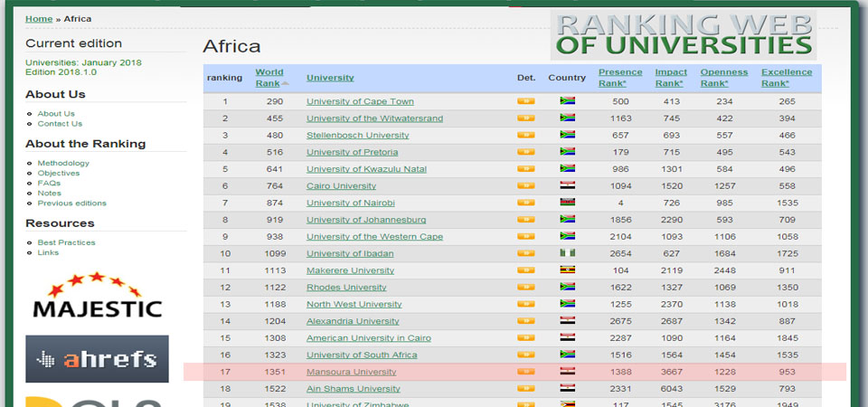Open FAQs sidebar link
Viewport: 868px width, 407px height.
tap(49, 183)
